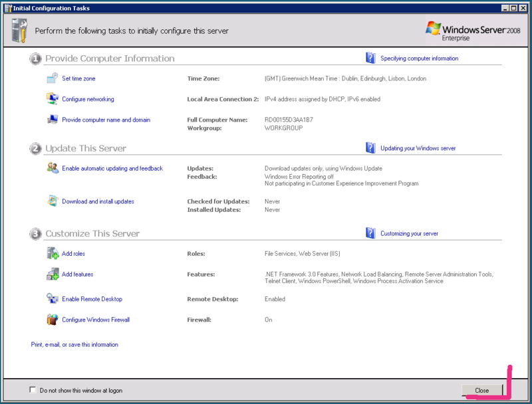Open Enable automatic updating and feedback link
Screen dimensions: 532x404
click(112, 168)
